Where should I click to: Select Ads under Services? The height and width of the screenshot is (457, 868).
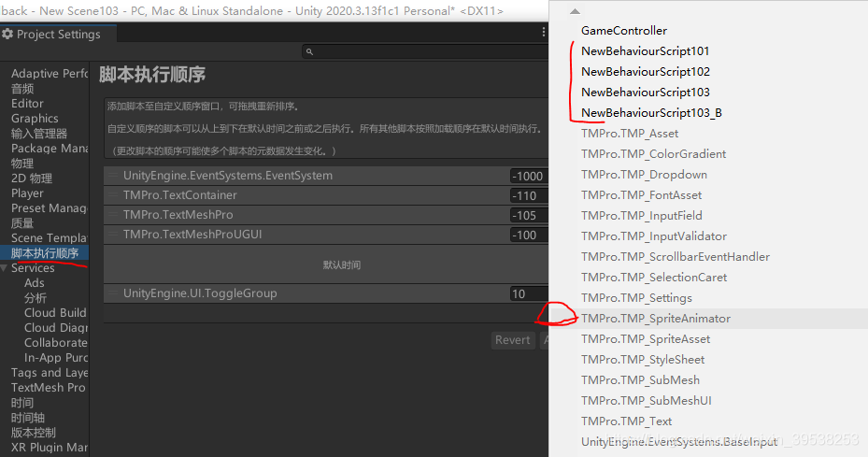pos(35,282)
